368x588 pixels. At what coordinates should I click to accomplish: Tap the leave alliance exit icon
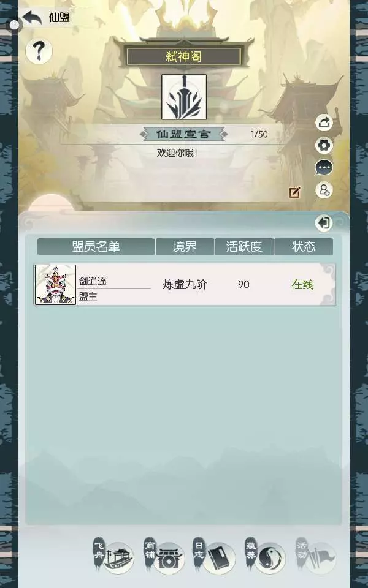[324, 223]
